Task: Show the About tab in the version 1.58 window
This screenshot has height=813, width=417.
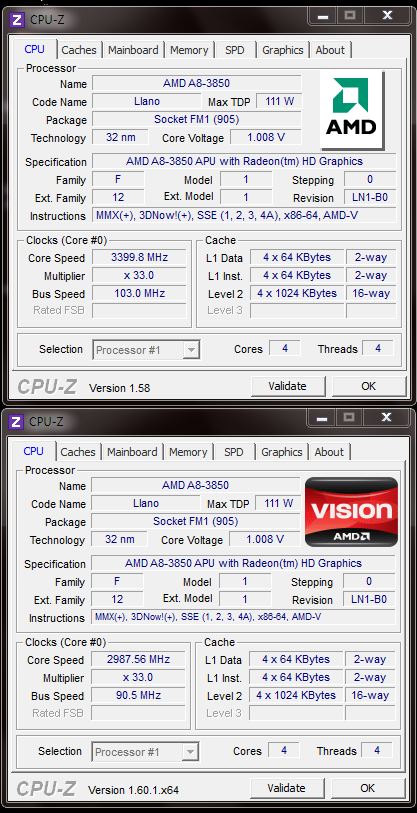Action: 330,50
